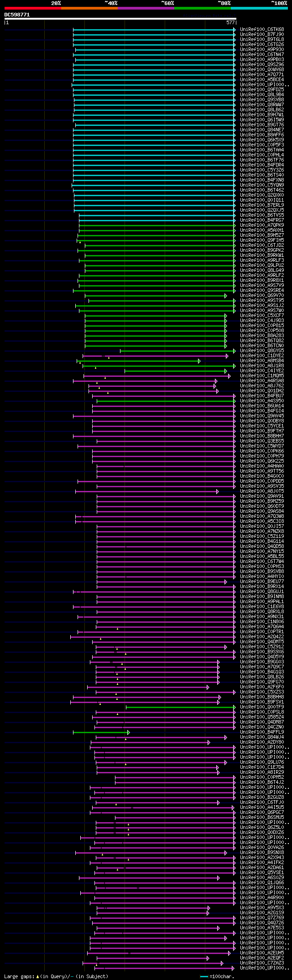Viewport: 292px width, 980px height.
Task: Click label UniRef100_Q9FDZ5
Action: [x=262, y=89]
